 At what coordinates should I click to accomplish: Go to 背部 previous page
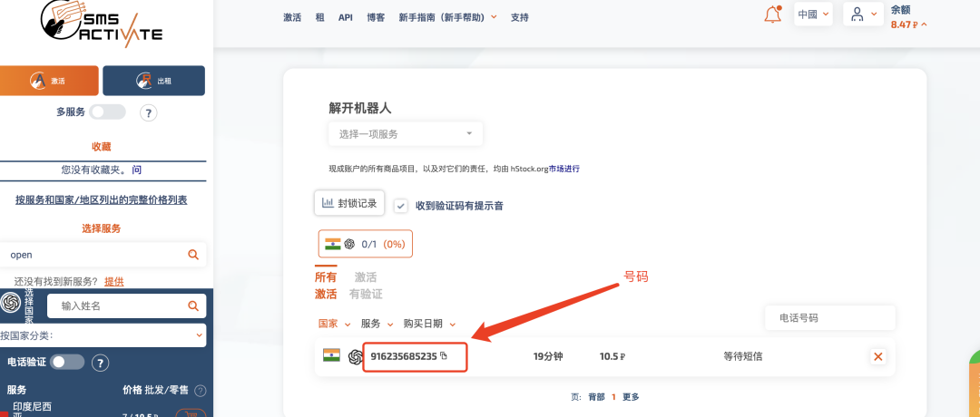pyautogui.click(x=596, y=397)
